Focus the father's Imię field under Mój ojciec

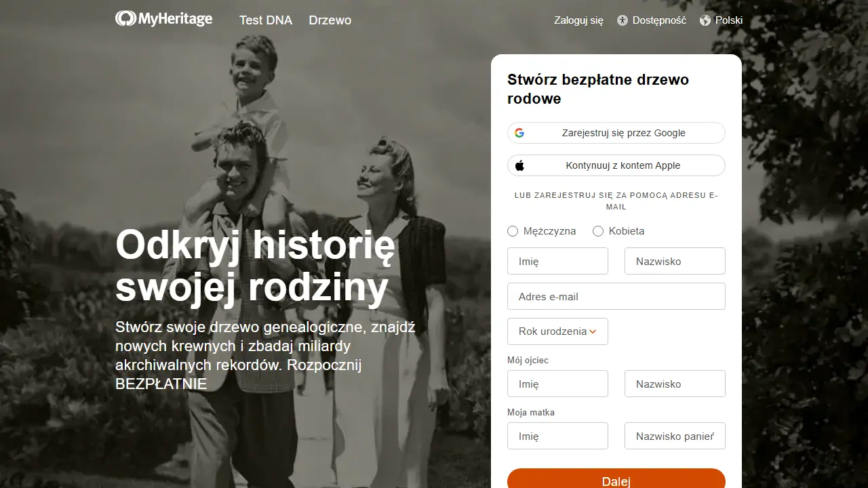point(557,384)
